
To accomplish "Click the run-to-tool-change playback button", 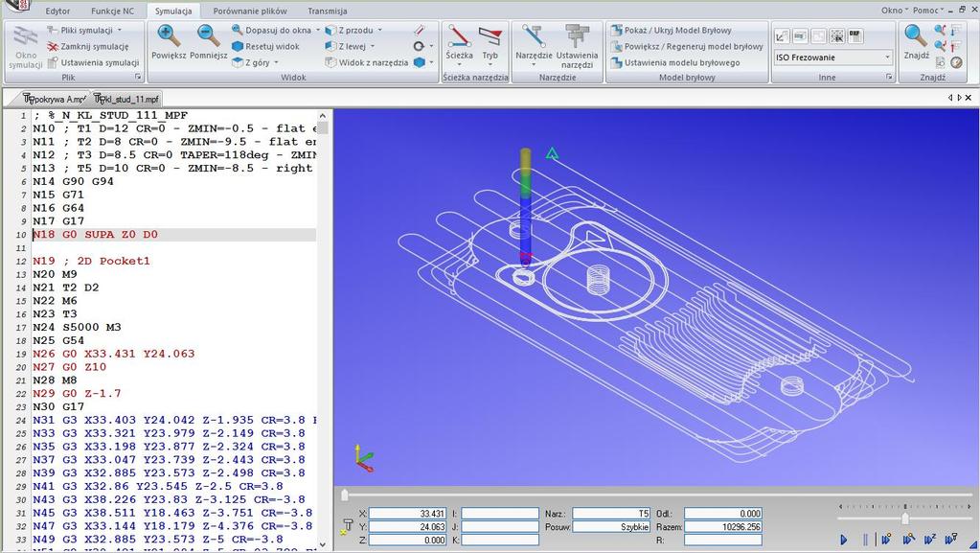I will point(950,540).
